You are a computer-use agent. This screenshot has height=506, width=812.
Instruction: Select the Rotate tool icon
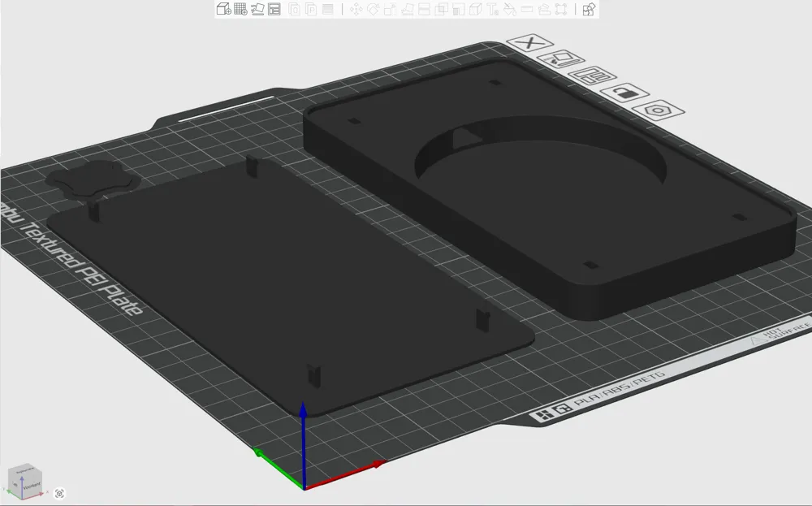pyautogui.click(x=373, y=9)
